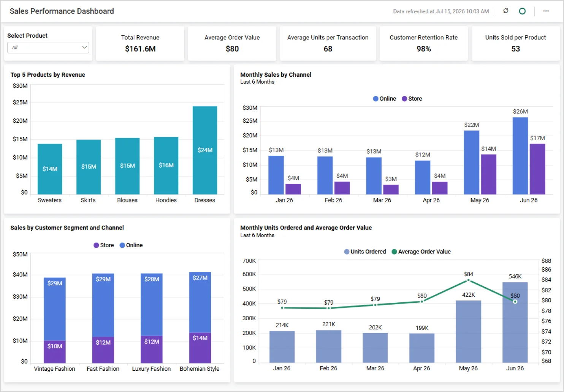
Task: Click the Jun 26 Online $26M bar
Action: (520, 156)
